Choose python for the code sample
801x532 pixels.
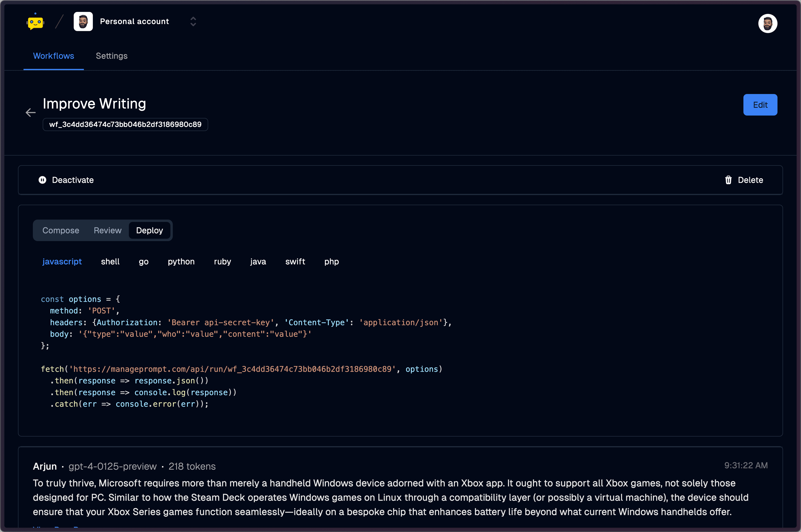click(x=181, y=262)
